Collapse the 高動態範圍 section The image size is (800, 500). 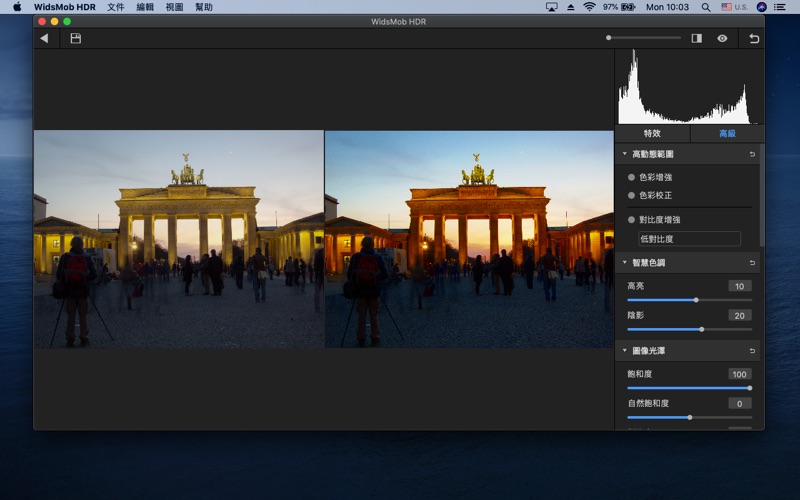click(625, 154)
